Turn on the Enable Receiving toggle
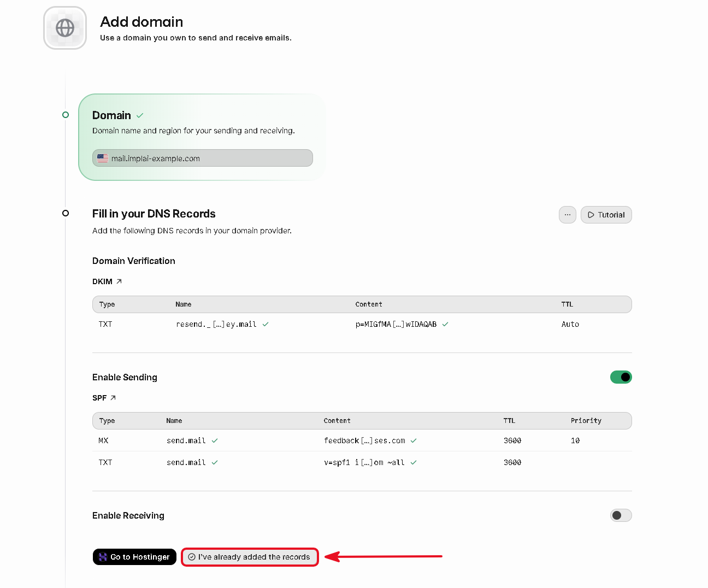Screen dimensions: 708x588 621,515
